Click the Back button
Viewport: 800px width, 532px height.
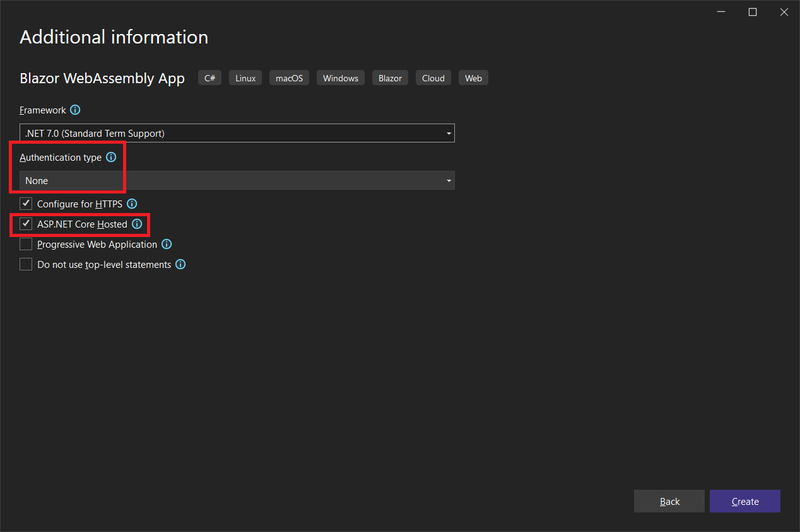(669, 501)
